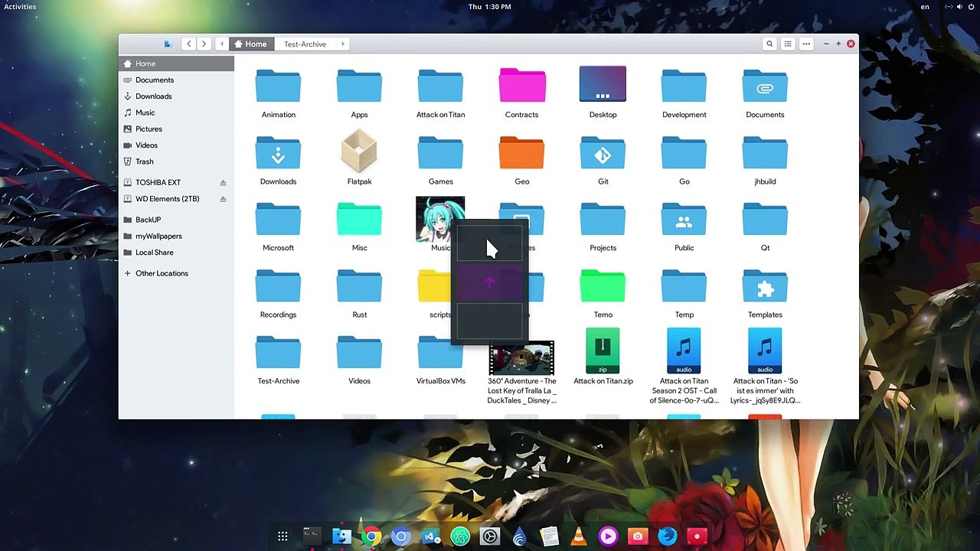Screen dimensions: 980x551
Task: Select the 'So ist es immer' audio file
Action: pyautogui.click(x=765, y=350)
